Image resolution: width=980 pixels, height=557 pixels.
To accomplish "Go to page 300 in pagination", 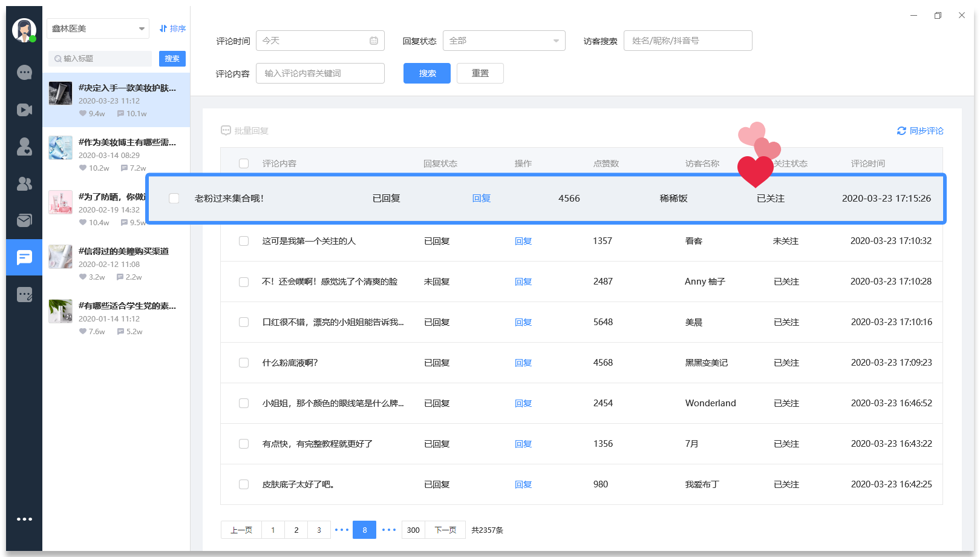I will coord(413,530).
